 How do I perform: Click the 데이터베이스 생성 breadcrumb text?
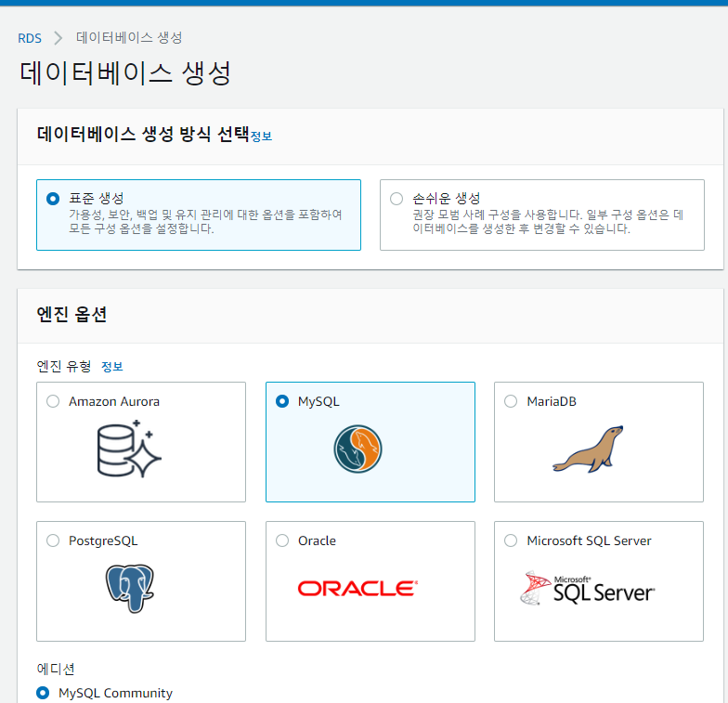click(129, 37)
